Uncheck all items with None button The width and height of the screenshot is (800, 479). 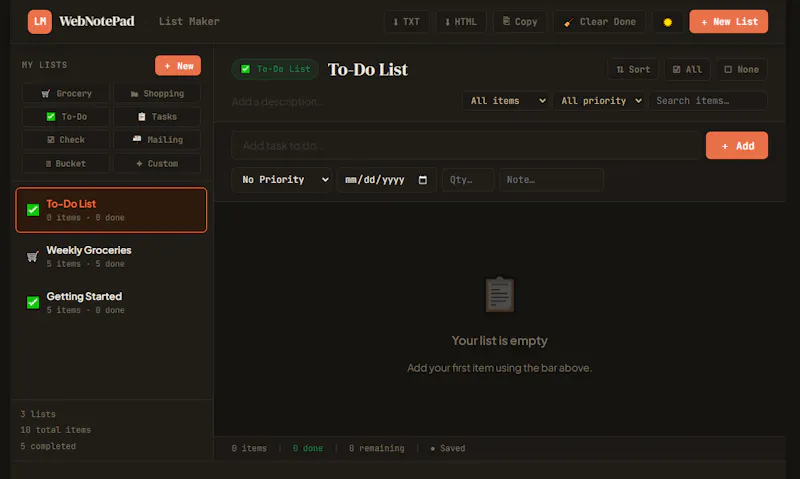coord(742,69)
